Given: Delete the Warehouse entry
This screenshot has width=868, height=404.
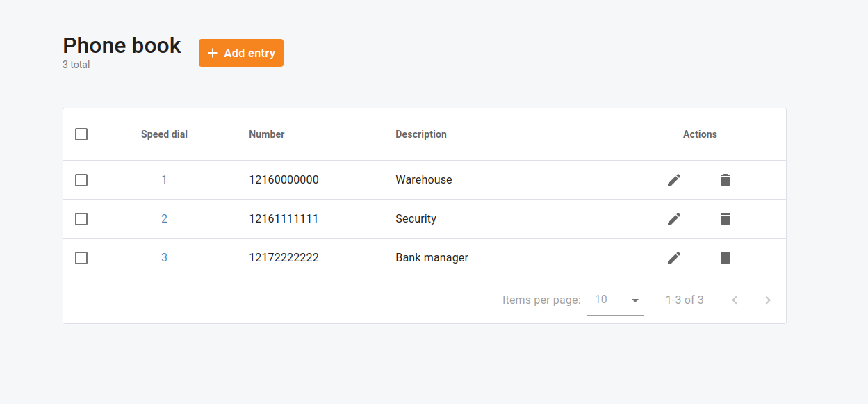Looking at the screenshot, I should click(725, 180).
